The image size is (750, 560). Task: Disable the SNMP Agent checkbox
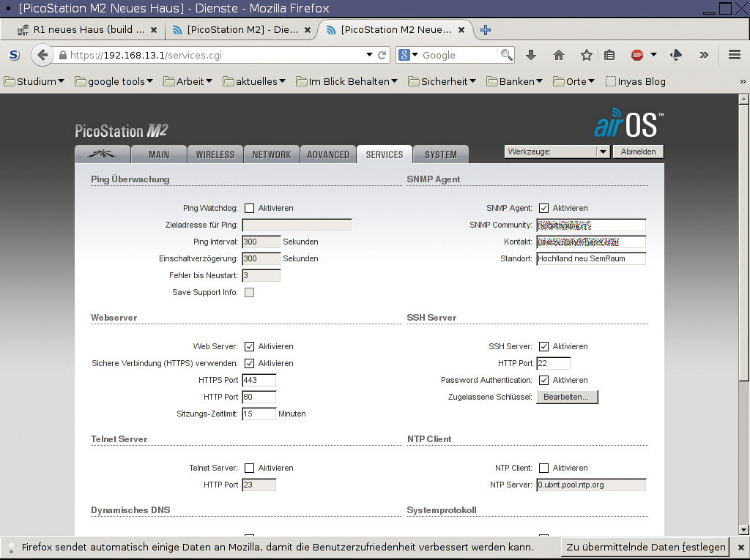543,209
